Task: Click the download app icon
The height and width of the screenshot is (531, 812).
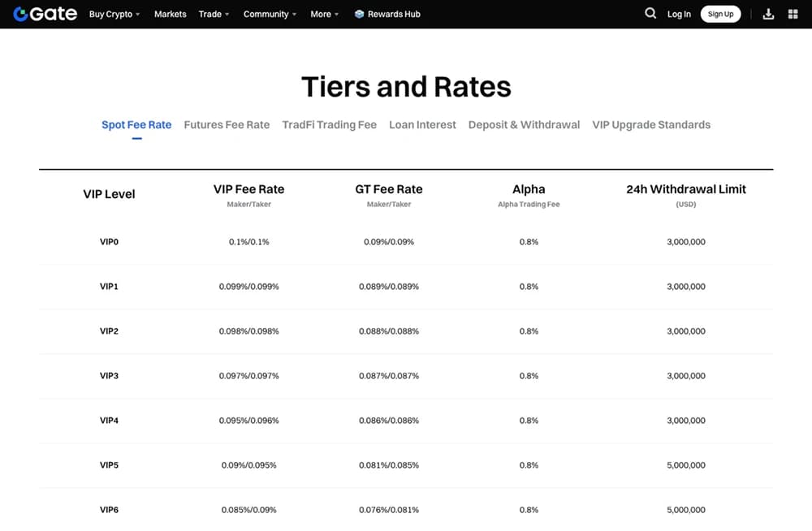Action: tap(768, 14)
